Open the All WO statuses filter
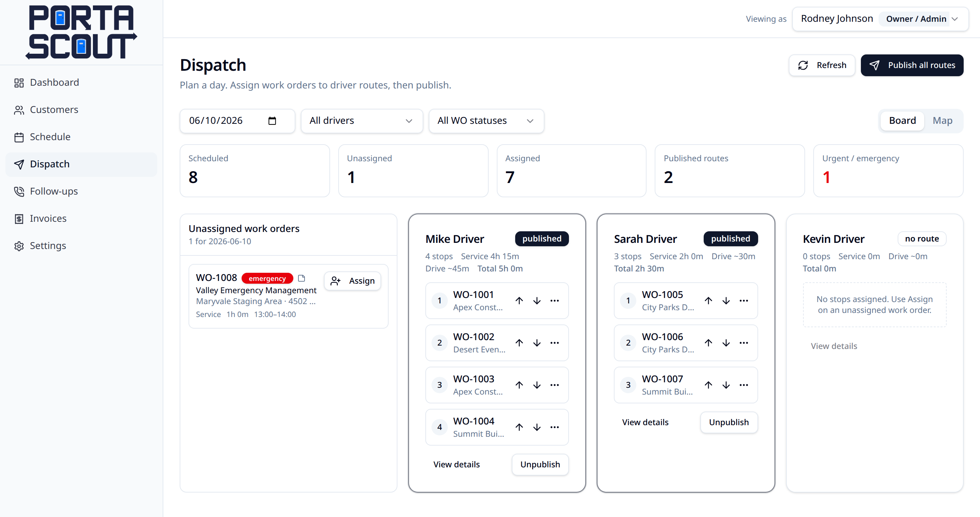The height and width of the screenshot is (517, 980). [486, 121]
